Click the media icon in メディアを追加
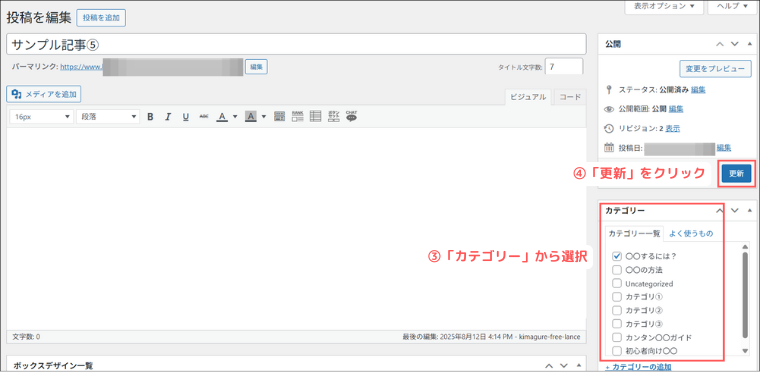The image size is (760, 376). pyautogui.click(x=17, y=94)
